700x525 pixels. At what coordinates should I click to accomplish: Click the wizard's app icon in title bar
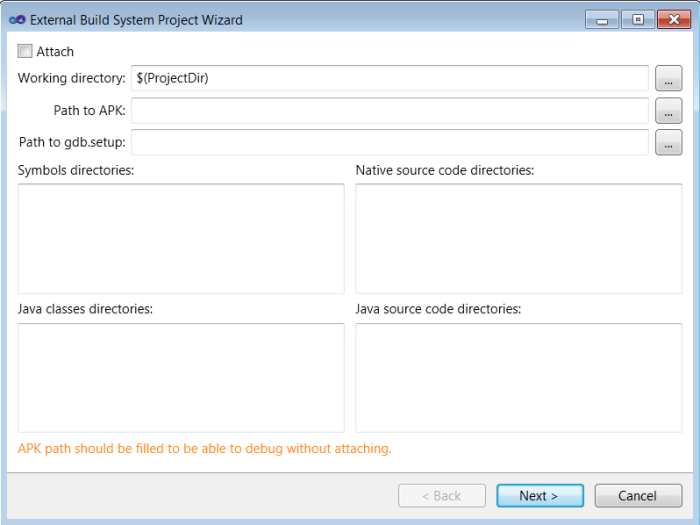pyautogui.click(x=17, y=19)
